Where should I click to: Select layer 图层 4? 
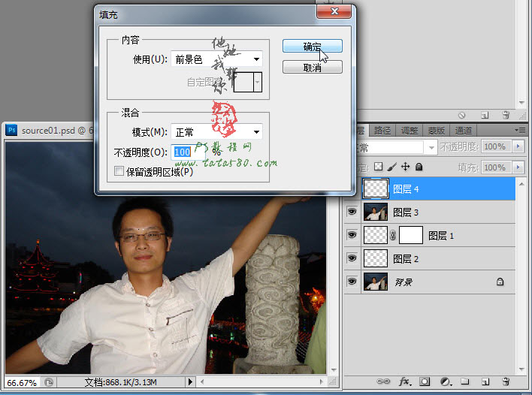point(437,188)
